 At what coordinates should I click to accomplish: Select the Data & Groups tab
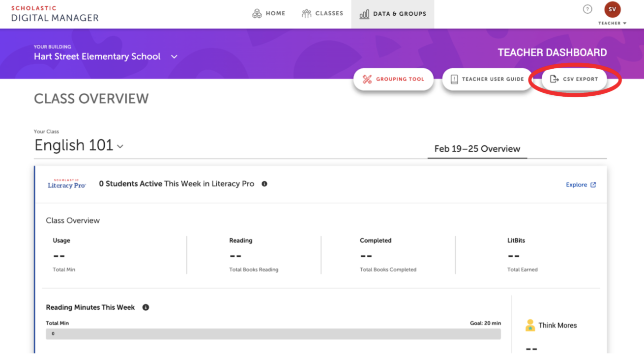tap(393, 14)
